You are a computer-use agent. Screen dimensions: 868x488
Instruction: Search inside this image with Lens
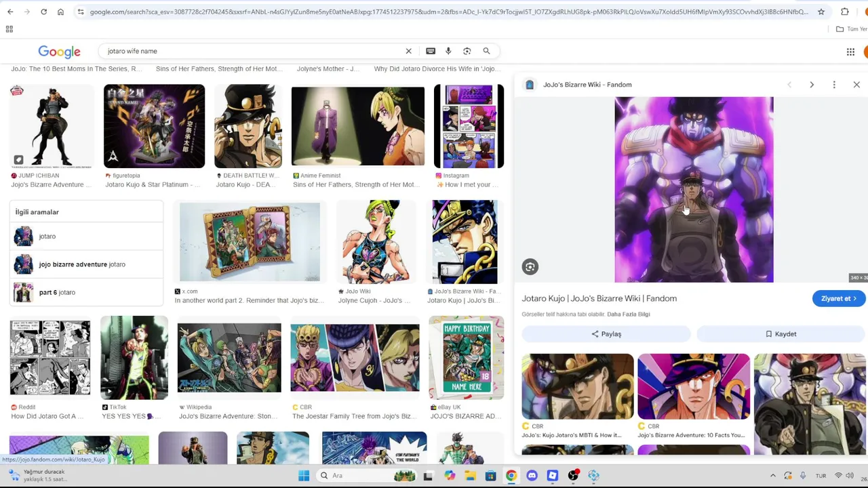tap(530, 267)
